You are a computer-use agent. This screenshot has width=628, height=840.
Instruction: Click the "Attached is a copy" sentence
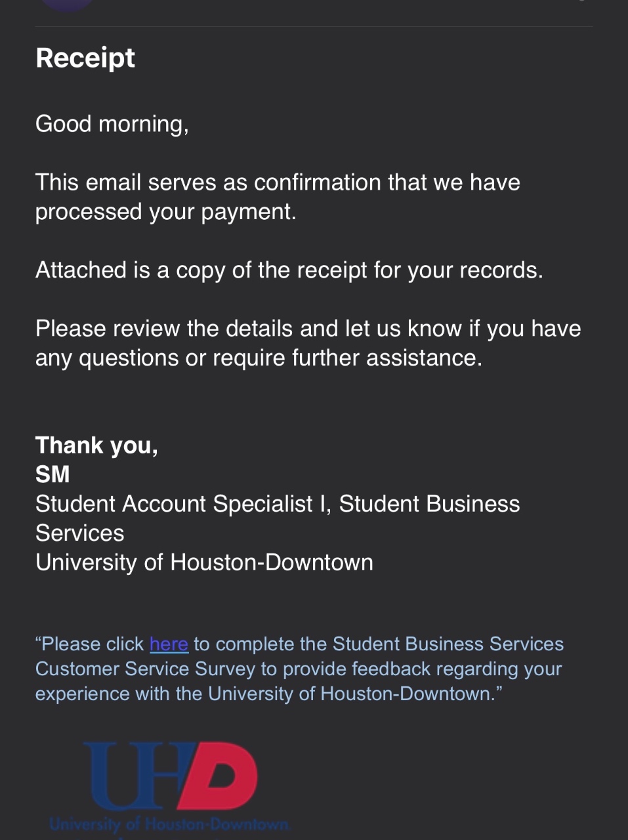pos(289,270)
